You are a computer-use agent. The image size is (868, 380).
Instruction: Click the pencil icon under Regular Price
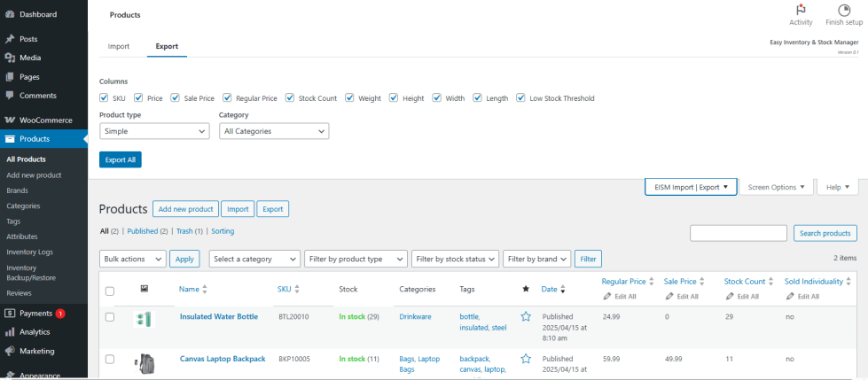pyautogui.click(x=606, y=296)
